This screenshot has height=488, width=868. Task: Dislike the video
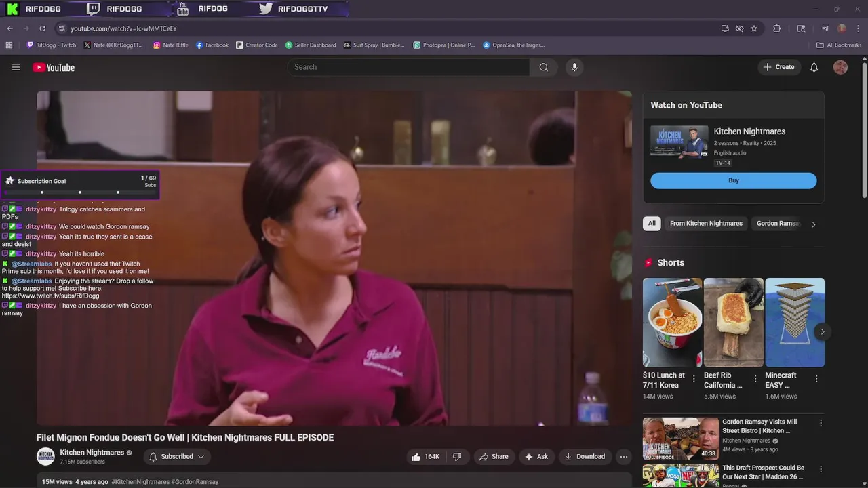[x=457, y=457]
